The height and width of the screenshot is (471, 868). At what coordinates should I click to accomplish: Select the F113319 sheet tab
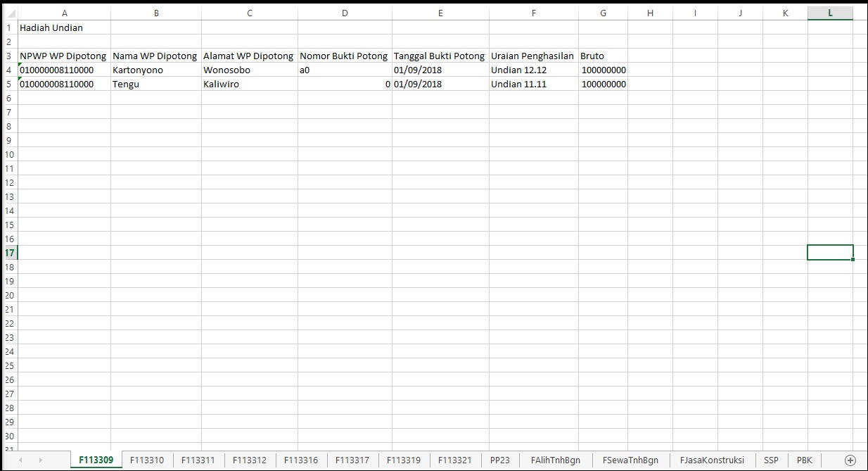click(404, 460)
